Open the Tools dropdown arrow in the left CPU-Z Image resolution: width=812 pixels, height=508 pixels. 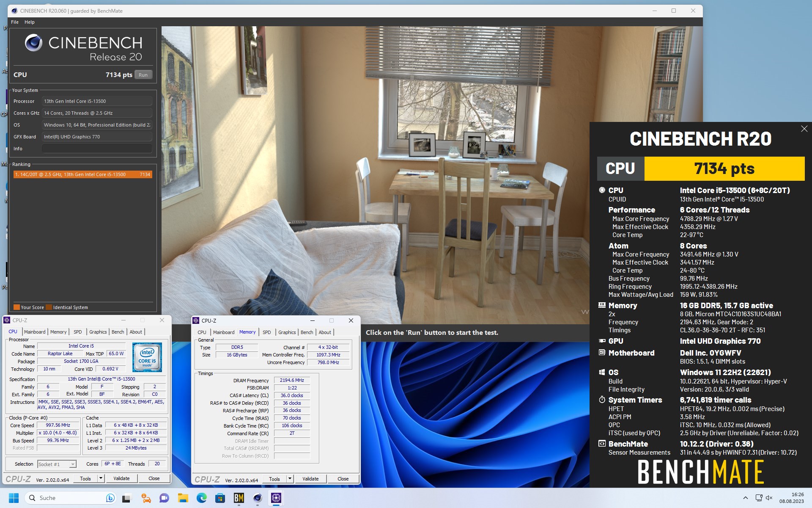click(x=101, y=478)
